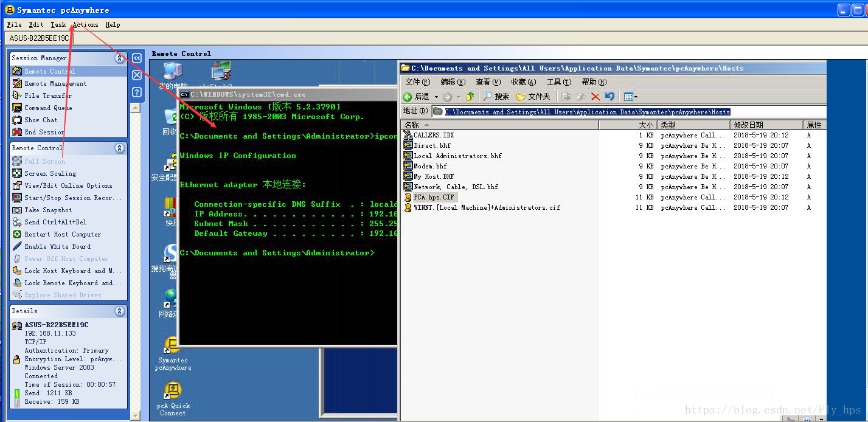
Task: Collapse the Details panel
Action: point(120,311)
